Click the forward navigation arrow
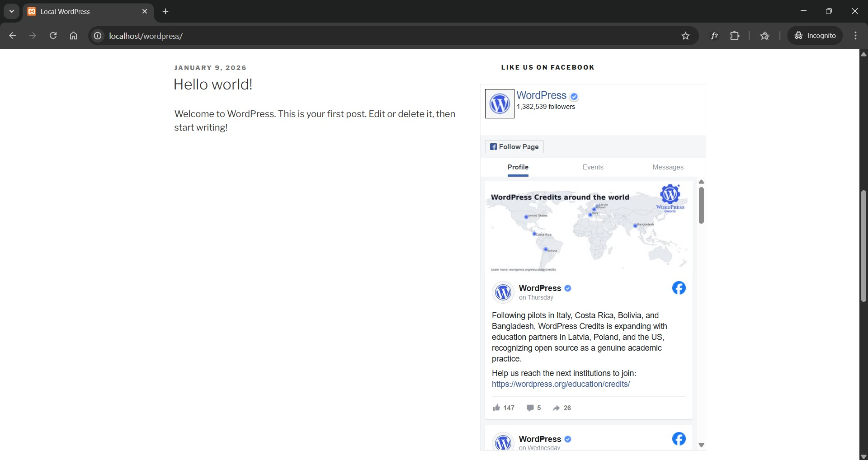This screenshot has width=868, height=460. click(33, 36)
